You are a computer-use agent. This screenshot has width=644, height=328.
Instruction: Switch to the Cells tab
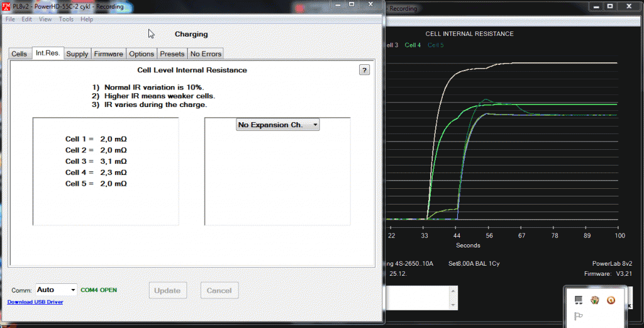[19, 54]
